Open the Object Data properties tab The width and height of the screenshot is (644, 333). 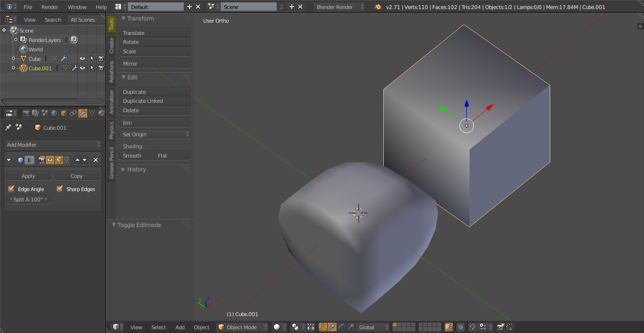tap(92, 113)
